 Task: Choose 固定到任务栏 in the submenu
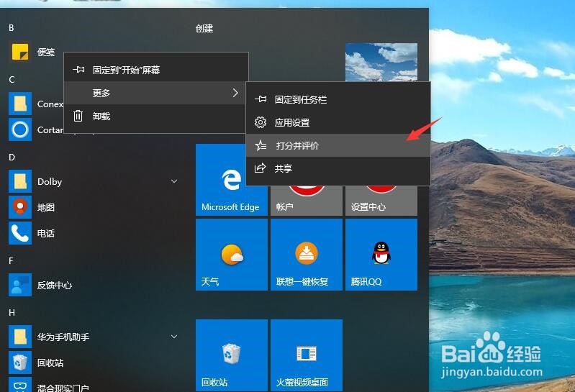point(338,99)
